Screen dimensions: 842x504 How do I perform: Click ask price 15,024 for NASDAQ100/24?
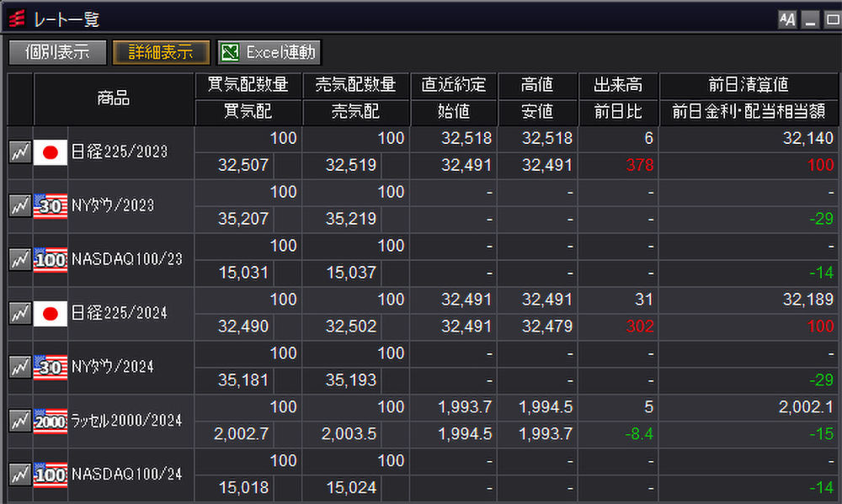[351, 487]
